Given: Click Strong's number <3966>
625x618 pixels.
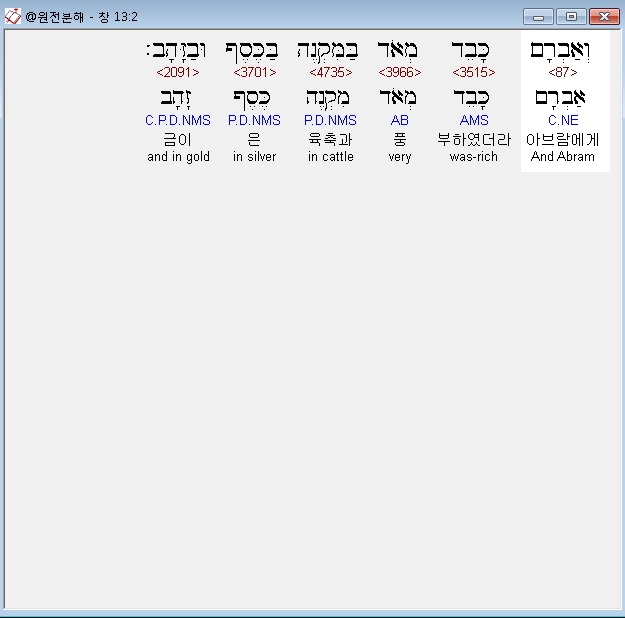Looking at the screenshot, I should coord(399,72).
